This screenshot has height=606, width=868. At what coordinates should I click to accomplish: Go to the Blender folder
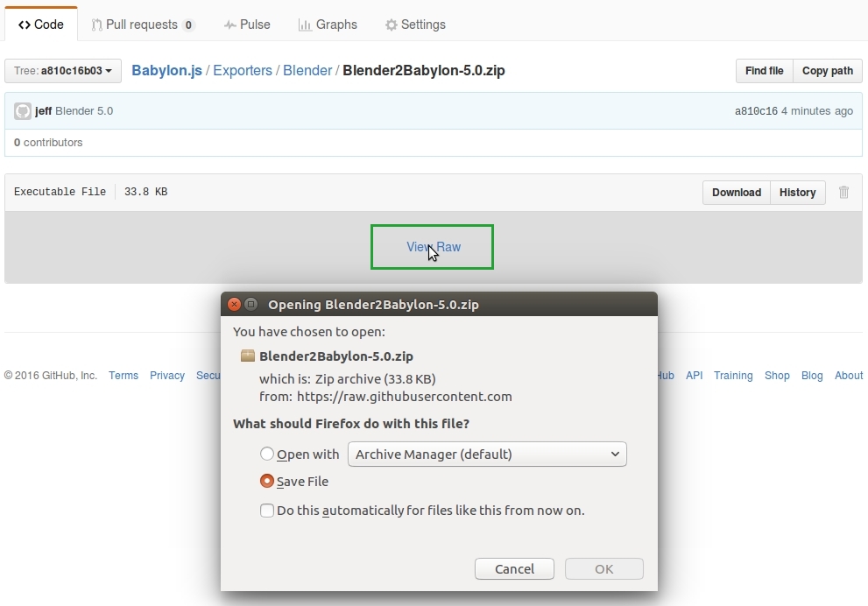[307, 71]
